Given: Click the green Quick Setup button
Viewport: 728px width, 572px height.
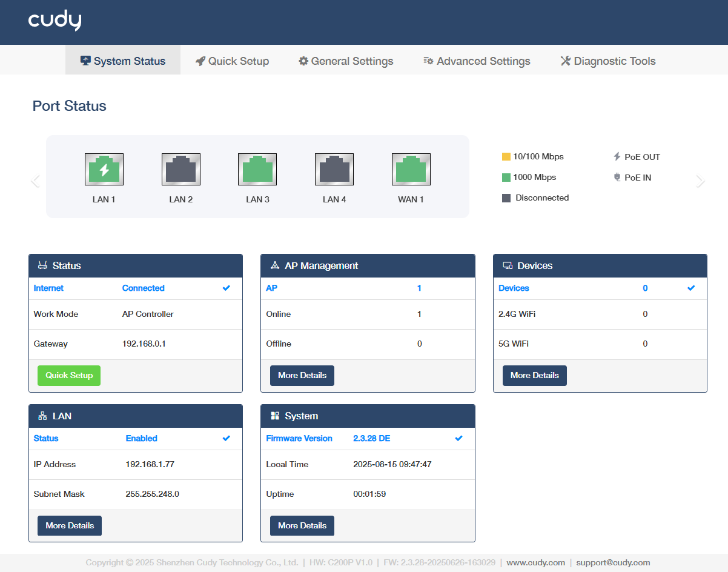Looking at the screenshot, I should pos(69,376).
